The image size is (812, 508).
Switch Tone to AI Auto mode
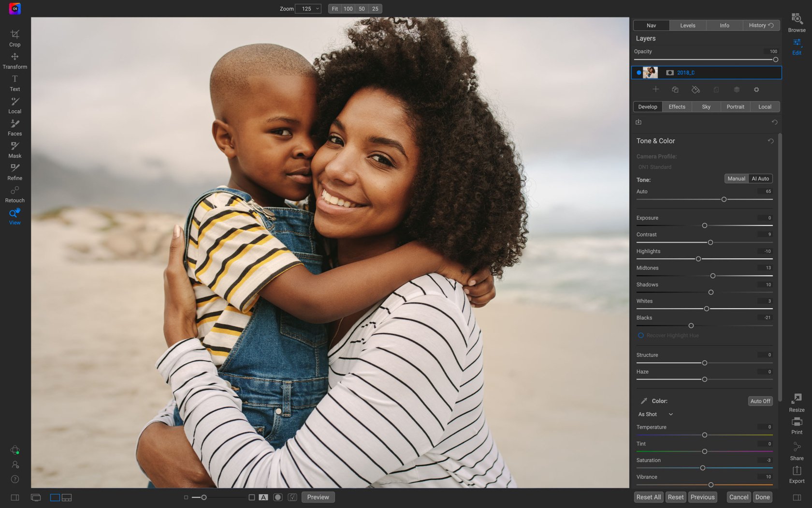(x=760, y=179)
